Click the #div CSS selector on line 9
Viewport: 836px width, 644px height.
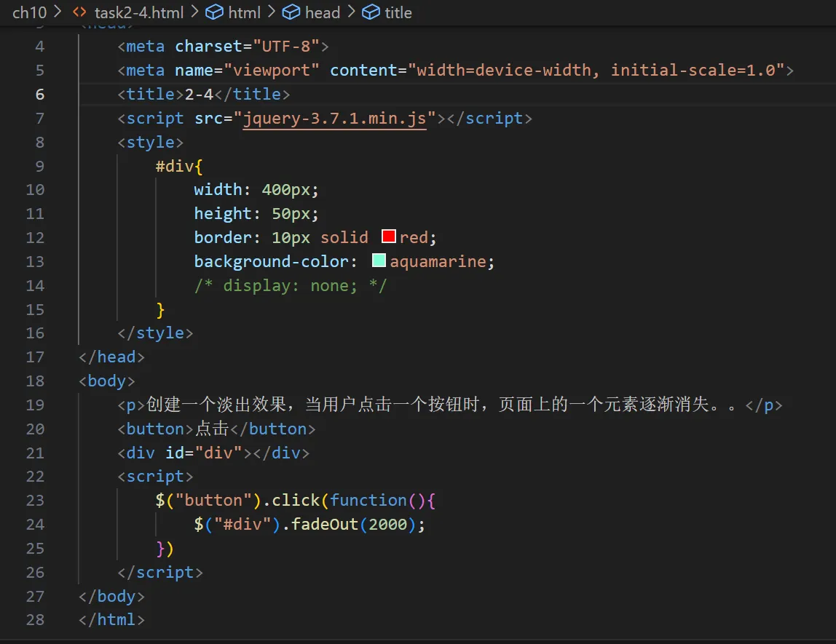coord(174,166)
